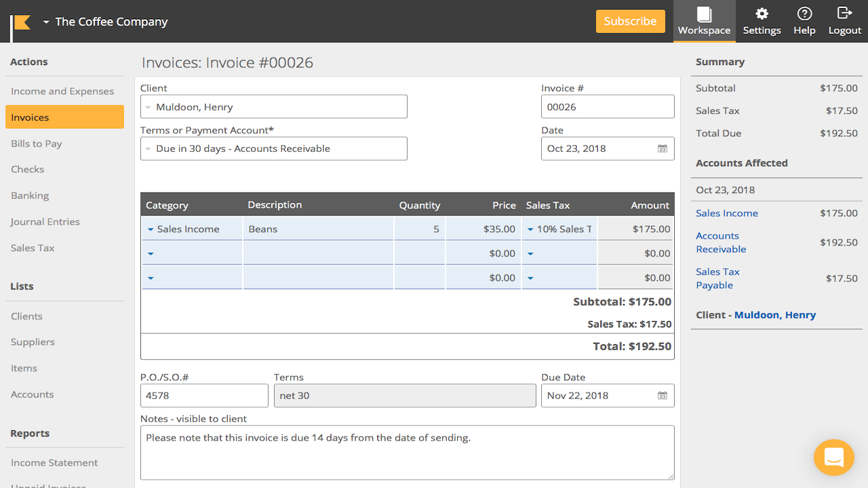The width and height of the screenshot is (868, 488).
Task: Open calendar picker for invoice Date
Action: click(663, 148)
